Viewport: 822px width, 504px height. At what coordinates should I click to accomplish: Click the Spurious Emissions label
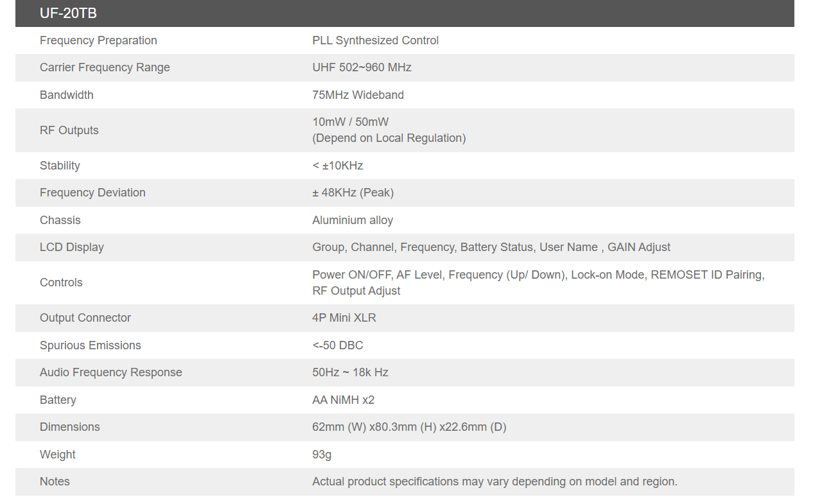tap(91, 345)
